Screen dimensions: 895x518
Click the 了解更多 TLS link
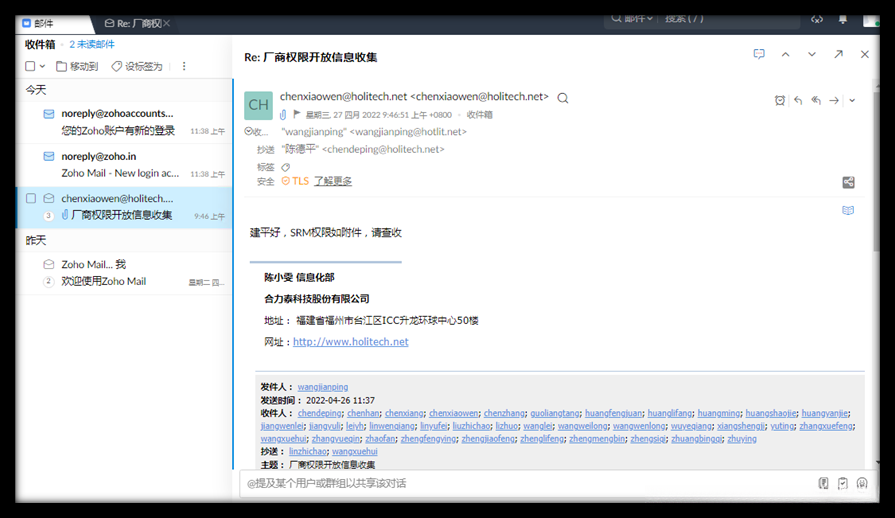tap(333, 181)
